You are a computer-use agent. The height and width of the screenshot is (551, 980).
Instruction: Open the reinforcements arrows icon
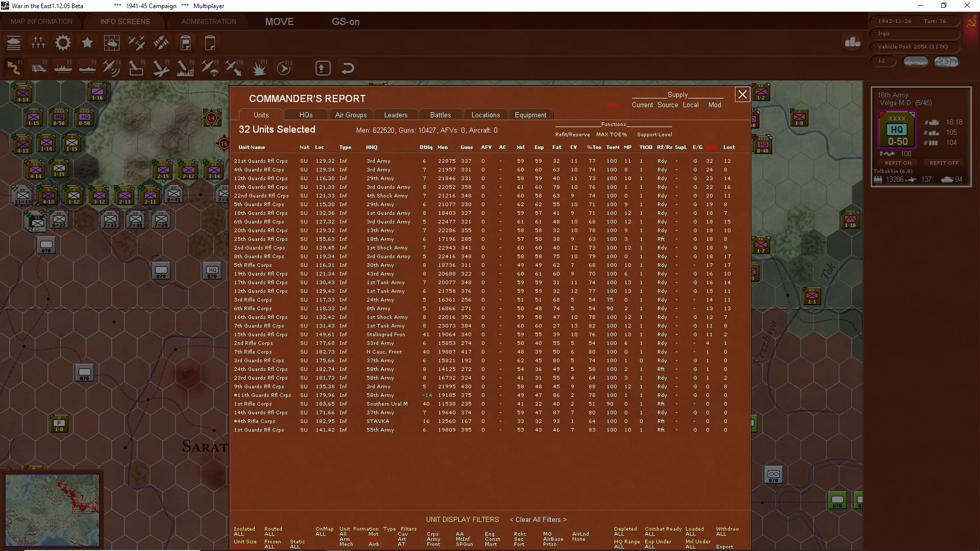tap(161, 43)
